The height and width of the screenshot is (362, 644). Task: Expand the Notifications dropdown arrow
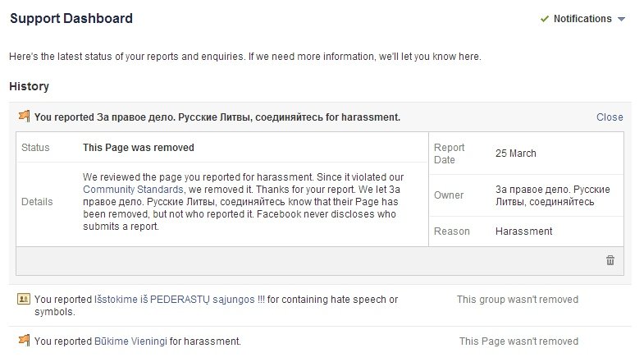point(621,20)
